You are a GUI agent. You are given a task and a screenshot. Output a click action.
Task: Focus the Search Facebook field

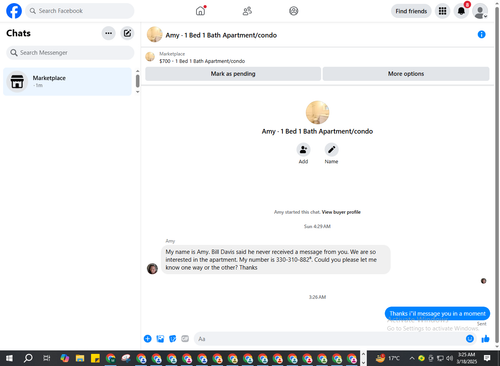click(80, 11)
